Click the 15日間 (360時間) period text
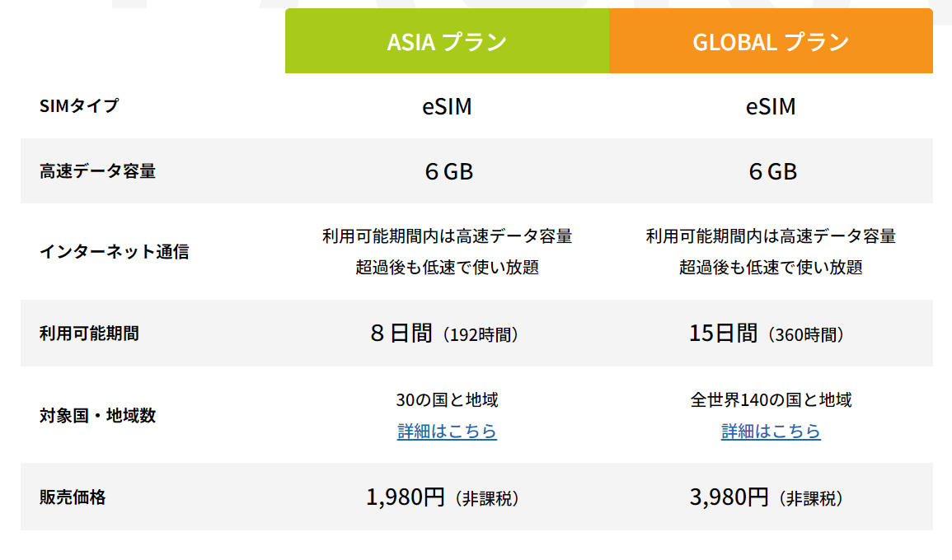Screen dimensions: 952x560 click(767, 334)
